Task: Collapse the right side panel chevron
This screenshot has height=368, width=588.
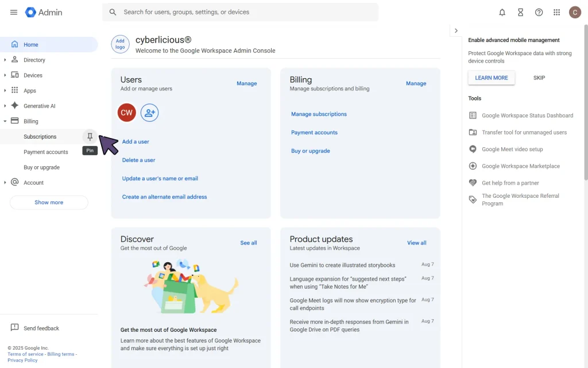Action: click(455, 31)
